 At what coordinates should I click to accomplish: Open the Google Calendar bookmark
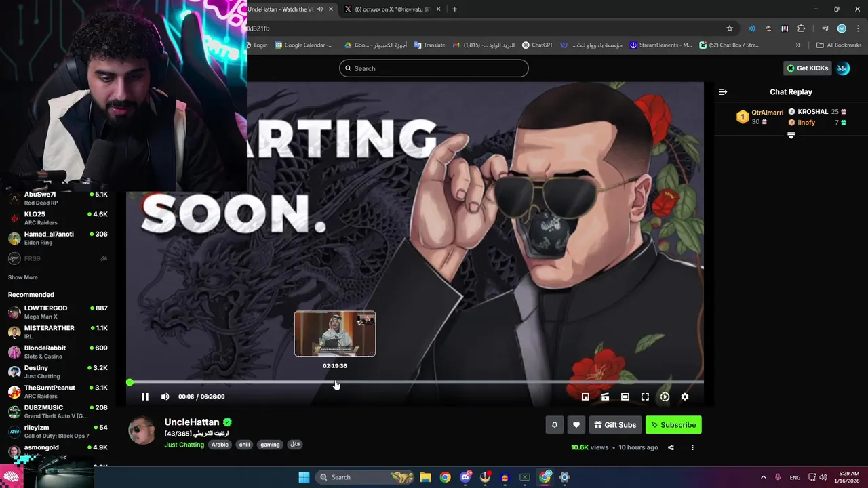[304, 45]
